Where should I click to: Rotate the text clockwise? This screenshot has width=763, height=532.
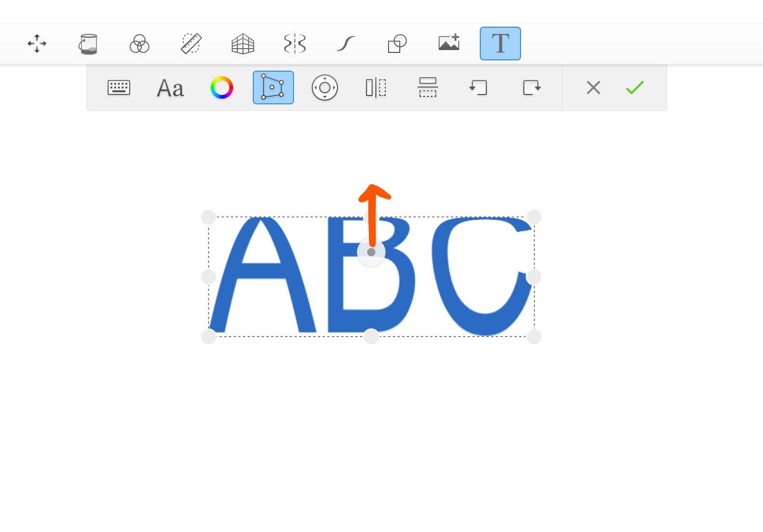(532, 87)
